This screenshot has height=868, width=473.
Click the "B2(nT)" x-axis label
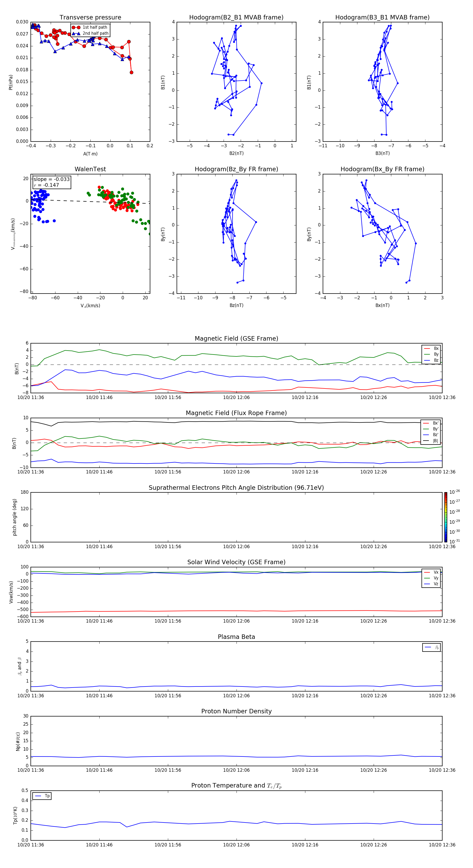click(236, 153)
